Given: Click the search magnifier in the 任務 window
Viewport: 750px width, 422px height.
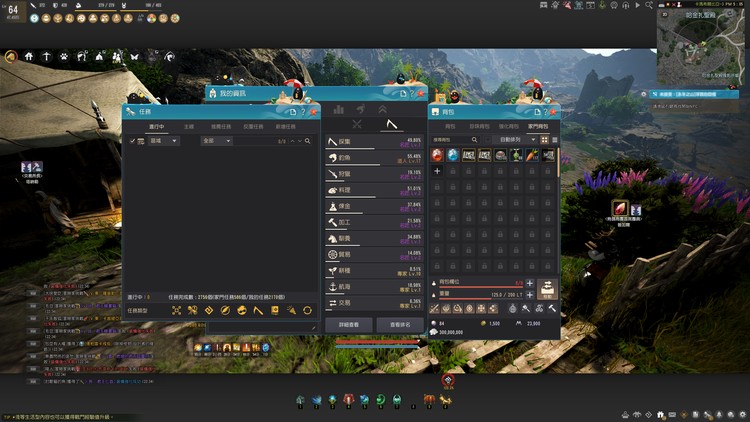Looking at the screenshot, I should click(x=308, y=141).
